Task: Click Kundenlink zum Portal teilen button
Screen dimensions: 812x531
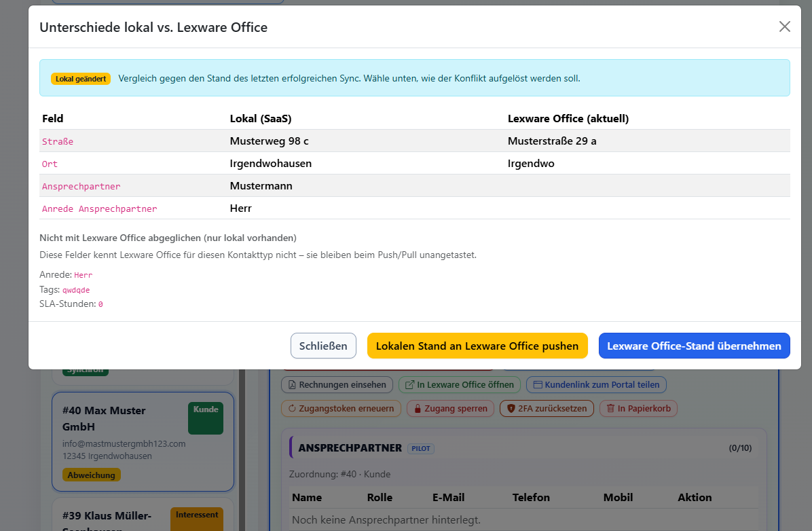Action: pyautogui.click(x=596, y=385)
